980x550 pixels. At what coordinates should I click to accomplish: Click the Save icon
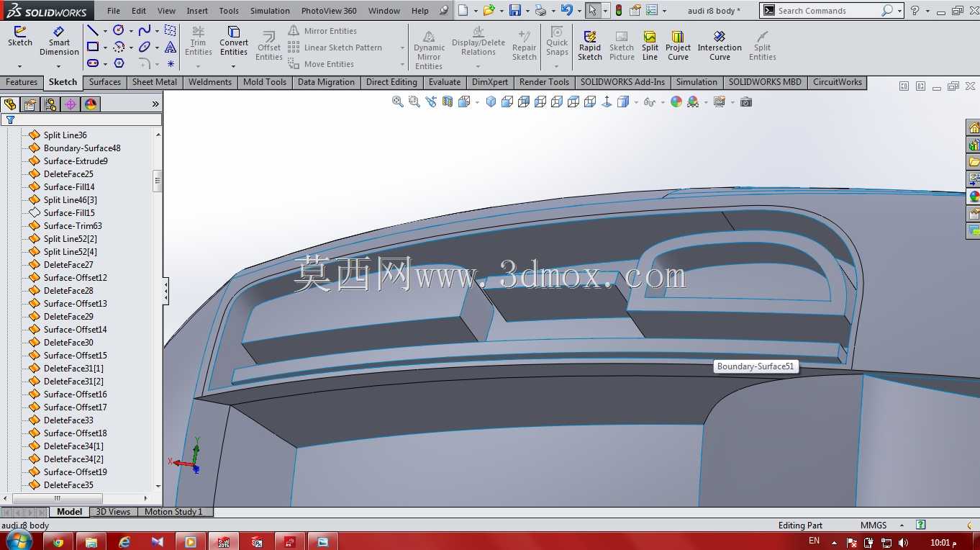coord(514,11)
